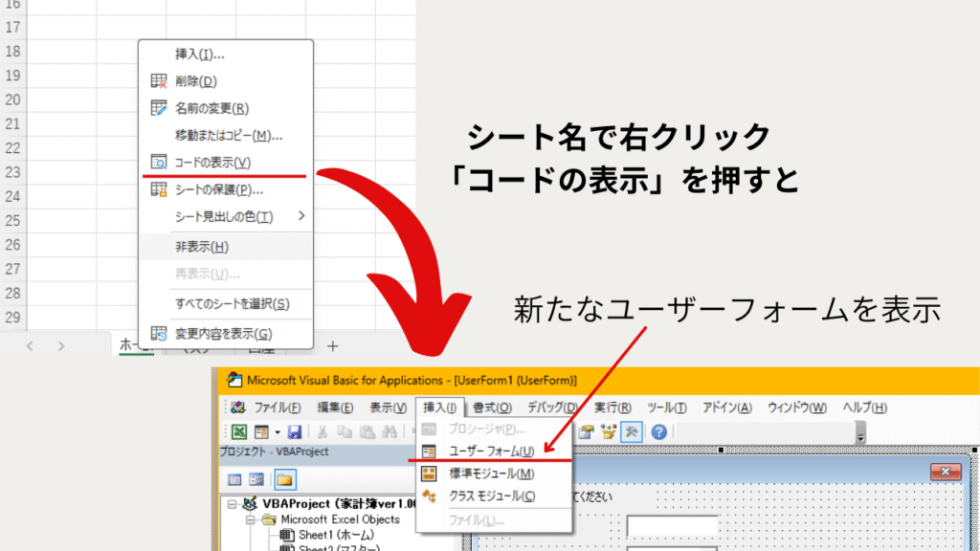Open the toolbar options overflow arrow
This screenshot has height=551, width=980.
click(860, 432)
